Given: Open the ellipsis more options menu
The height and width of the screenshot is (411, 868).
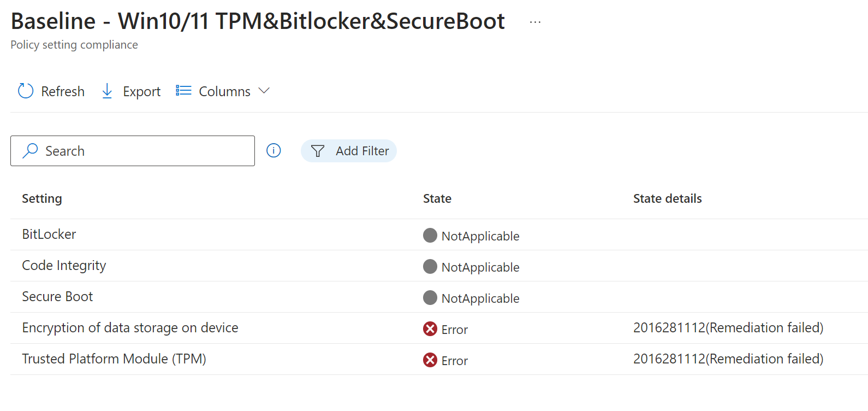Looking at the screenshot, I should tap(535, 22).
